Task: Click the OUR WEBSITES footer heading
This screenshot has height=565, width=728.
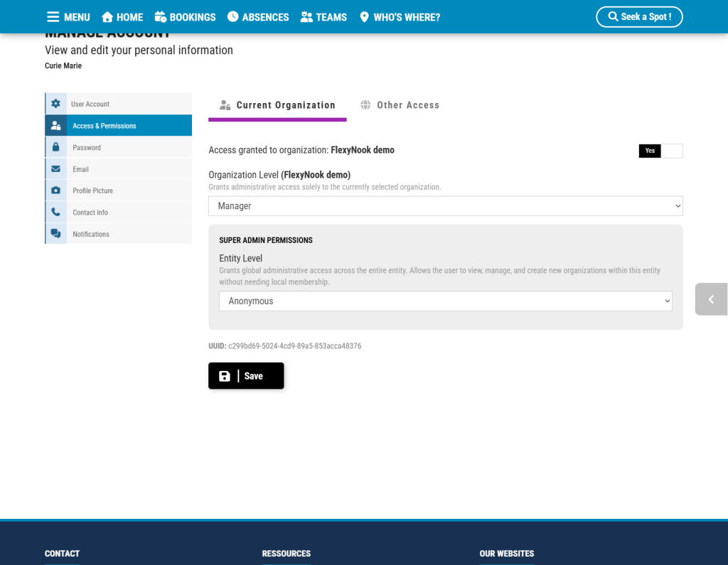Action: pos(507,554)
